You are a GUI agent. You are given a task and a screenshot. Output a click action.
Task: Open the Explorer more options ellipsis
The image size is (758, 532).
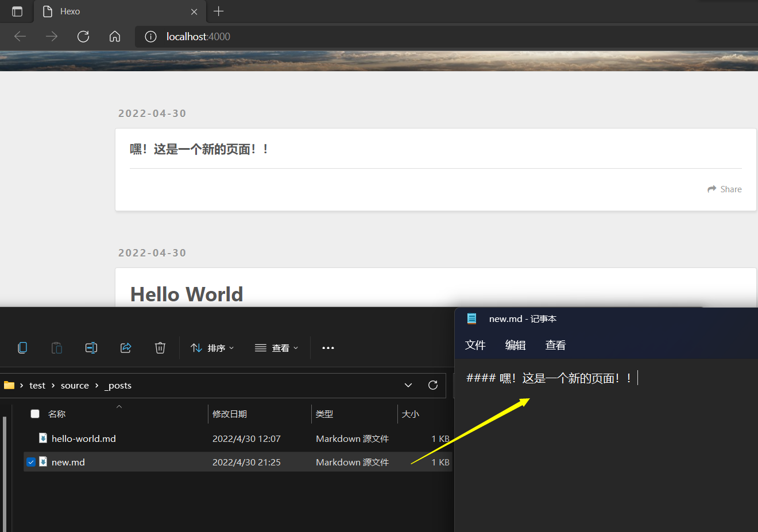tap(328, 348)
